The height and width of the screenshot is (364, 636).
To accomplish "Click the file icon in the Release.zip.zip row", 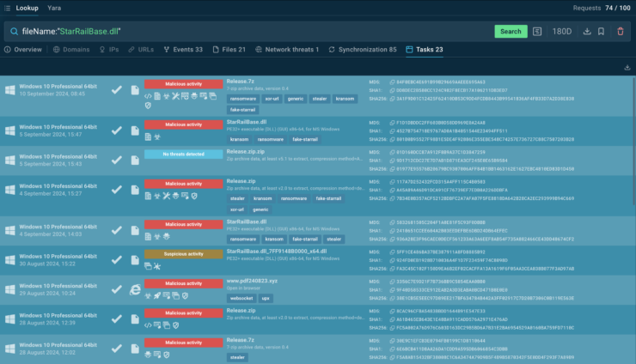I will pyautogui.click(x=135, y=160).
